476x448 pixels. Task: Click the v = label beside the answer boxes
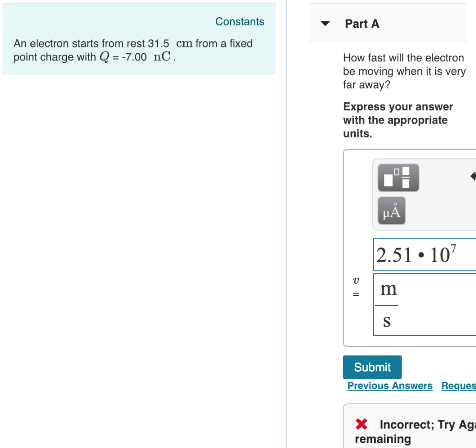356,286
